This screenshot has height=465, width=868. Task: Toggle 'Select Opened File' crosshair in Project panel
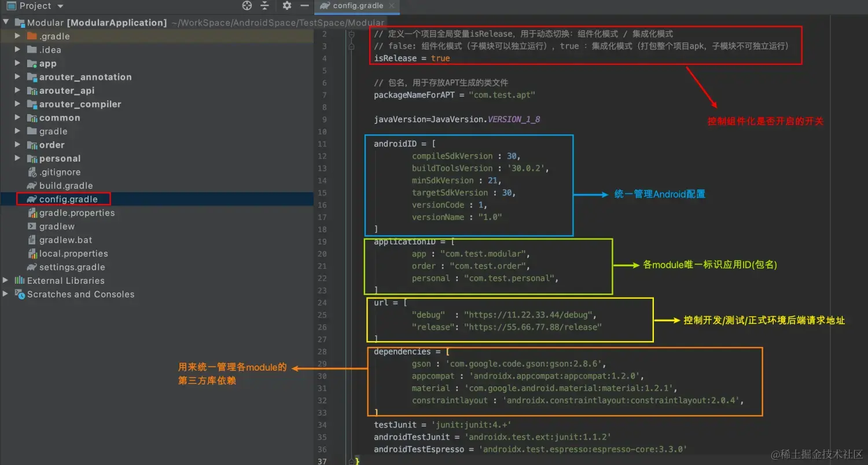click(x=247, y=6)
